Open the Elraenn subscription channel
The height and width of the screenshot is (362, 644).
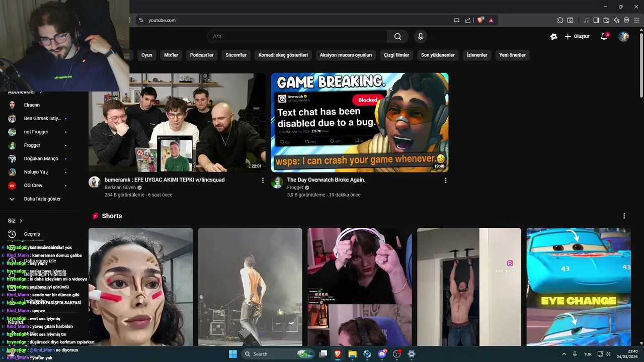pos(32,105)
